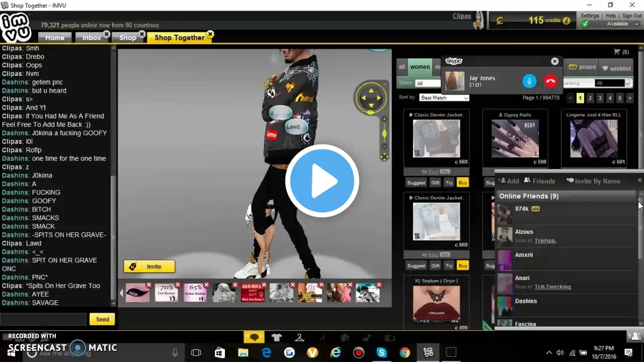Open the Show filter dropdown
The width and height of the screenshot is (644, 362).
point(428,83)
